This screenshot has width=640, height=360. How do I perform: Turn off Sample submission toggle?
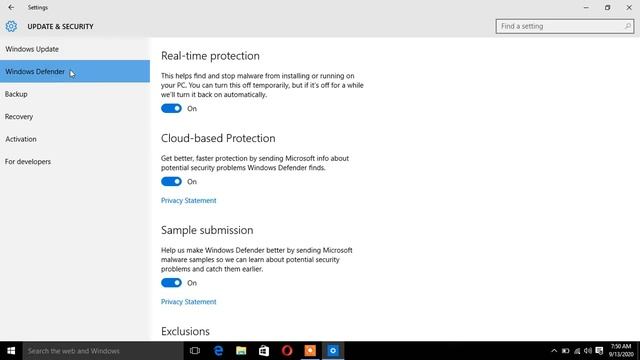(171, 282)
